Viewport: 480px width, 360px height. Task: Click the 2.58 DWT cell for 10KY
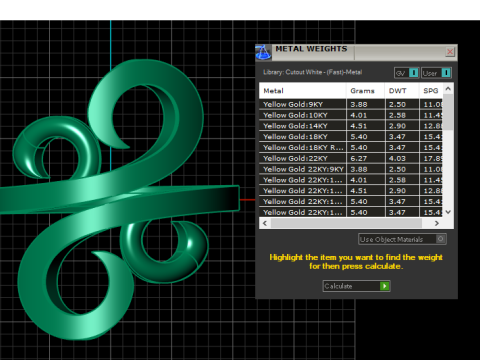coord(402,115)
